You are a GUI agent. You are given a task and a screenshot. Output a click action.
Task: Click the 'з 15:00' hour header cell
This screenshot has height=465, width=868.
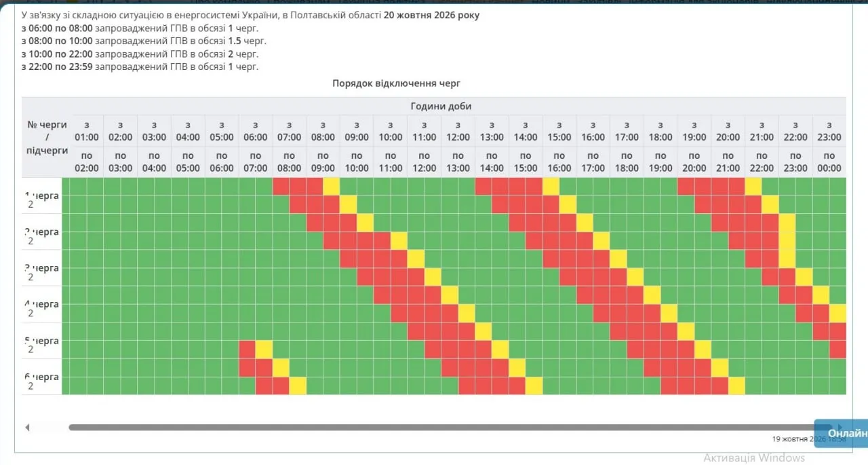559,131
